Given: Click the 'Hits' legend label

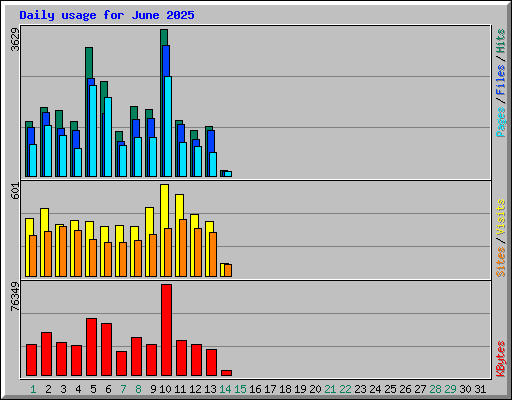Looking at the screenshot, I should pyautogui.click(x=500, y=41).
